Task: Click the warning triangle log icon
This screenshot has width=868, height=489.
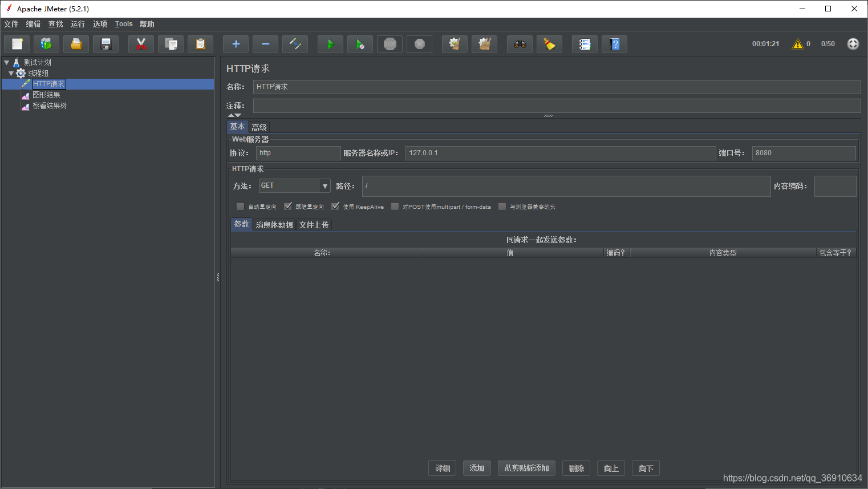Action: click(798, 44)
